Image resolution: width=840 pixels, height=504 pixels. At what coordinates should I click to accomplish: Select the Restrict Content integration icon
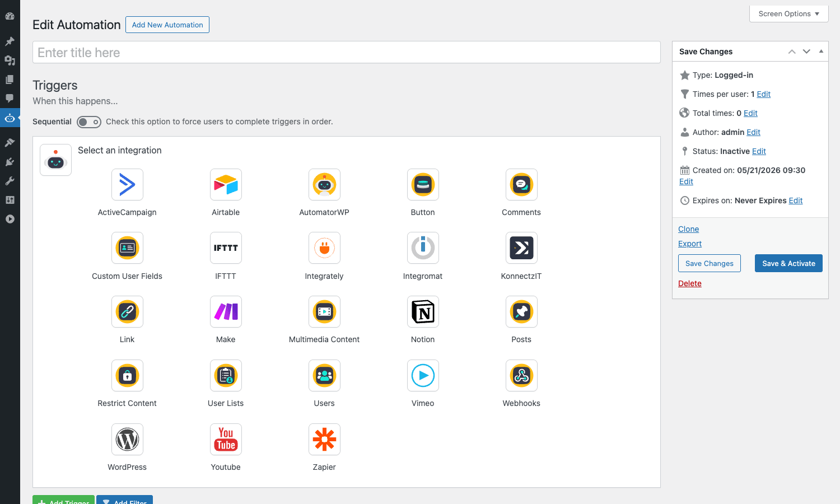click(127, 375)
